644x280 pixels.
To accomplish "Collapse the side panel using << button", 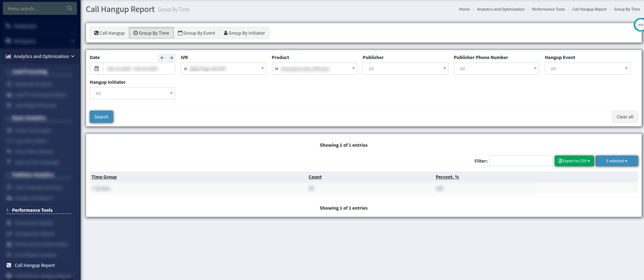I will [640, 25].
